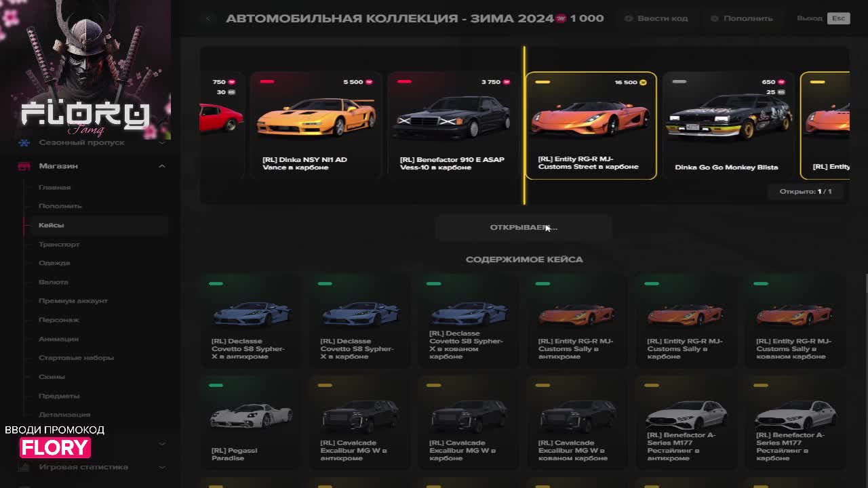Open Премиум аккаунт in the sidebar
This screenshot has width=868, height=488.
click(73, 301)
